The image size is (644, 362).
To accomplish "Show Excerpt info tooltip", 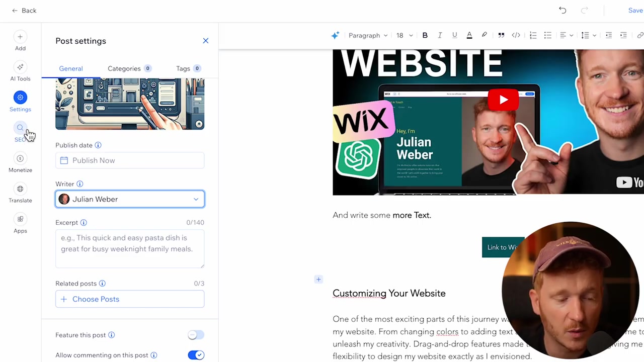I will point(84,223).
